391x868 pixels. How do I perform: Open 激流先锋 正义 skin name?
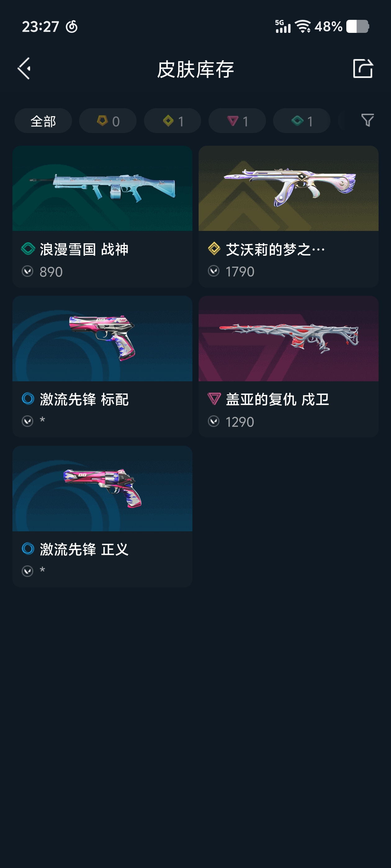84,549
